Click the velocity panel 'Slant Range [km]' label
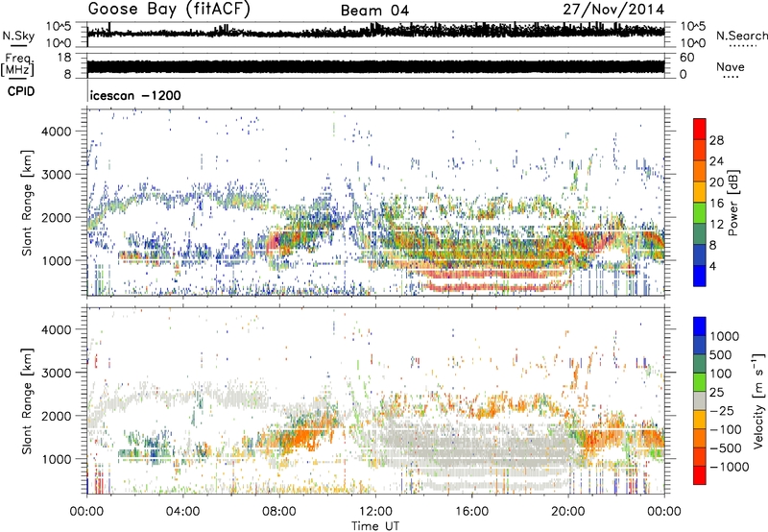768x532 pixels. [27, 401]
